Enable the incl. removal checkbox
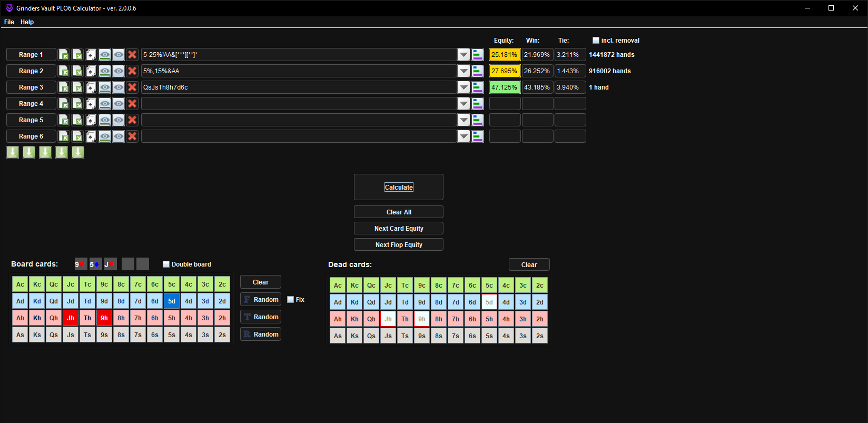868x423 pixels. point(596,41)
